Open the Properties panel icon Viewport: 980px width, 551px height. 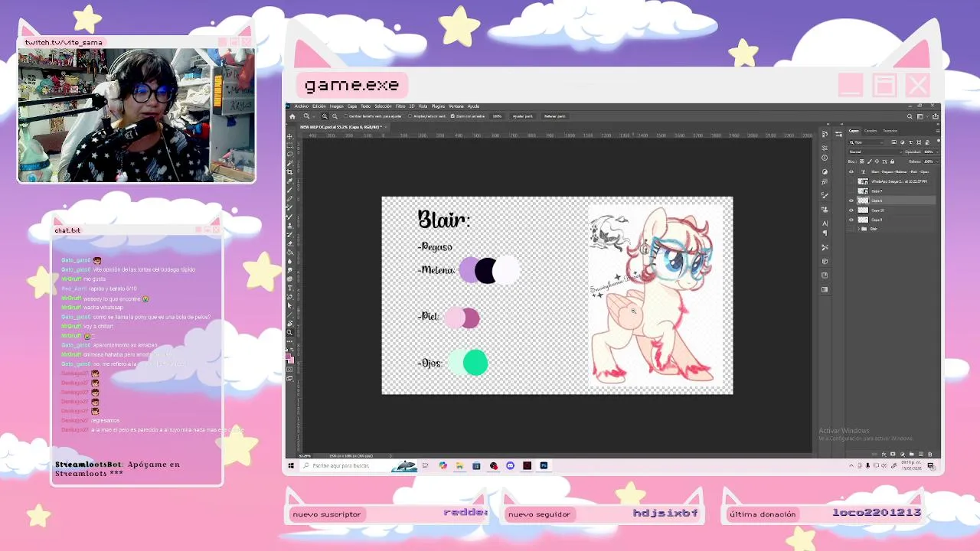(x=825, y=148)
